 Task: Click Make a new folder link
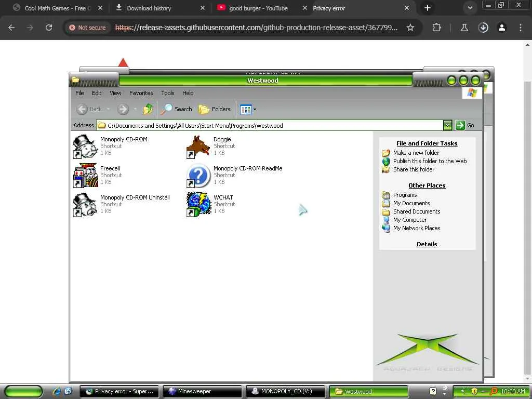tap(416, 153)
